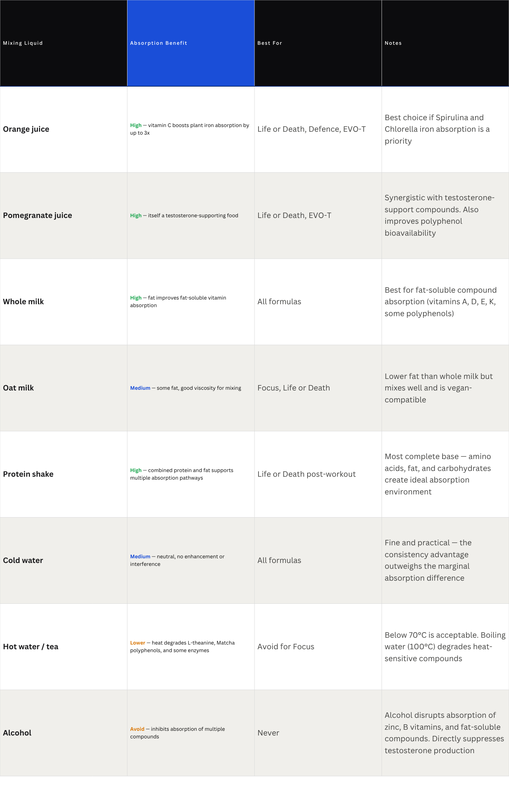Select the Pomegranate juice row label

coord(38,215)
